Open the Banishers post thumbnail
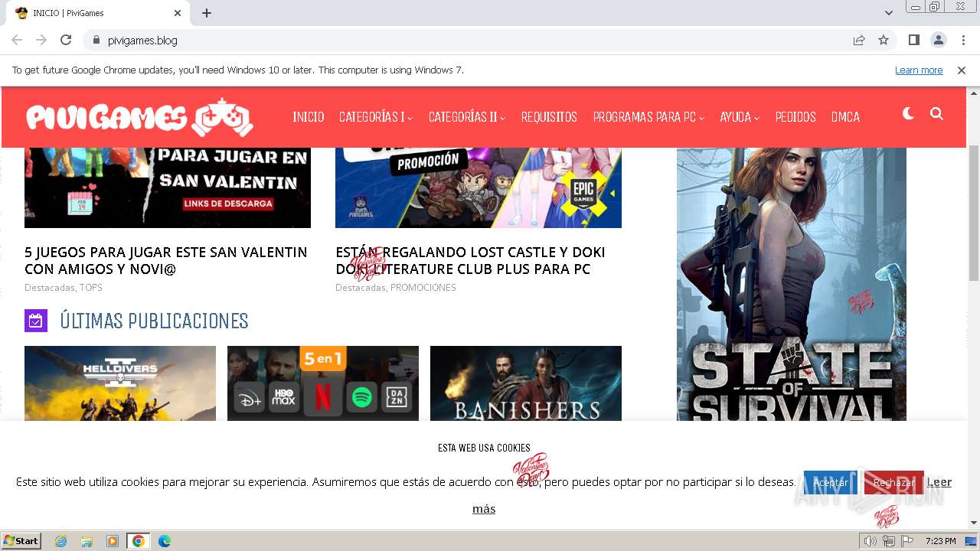Viewport: 980px width, 551px height. (x=526, y=383)
